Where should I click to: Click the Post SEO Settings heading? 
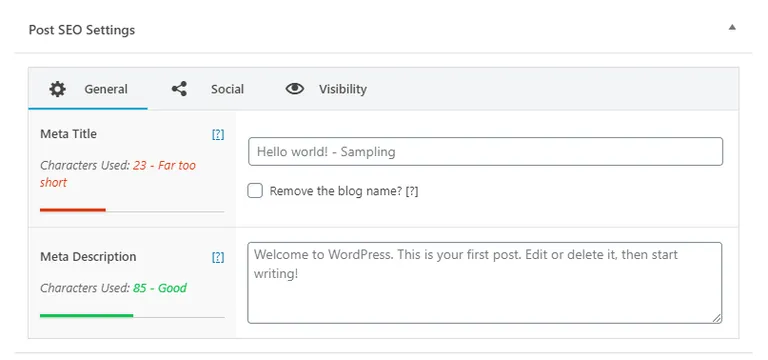click(82, 30)
